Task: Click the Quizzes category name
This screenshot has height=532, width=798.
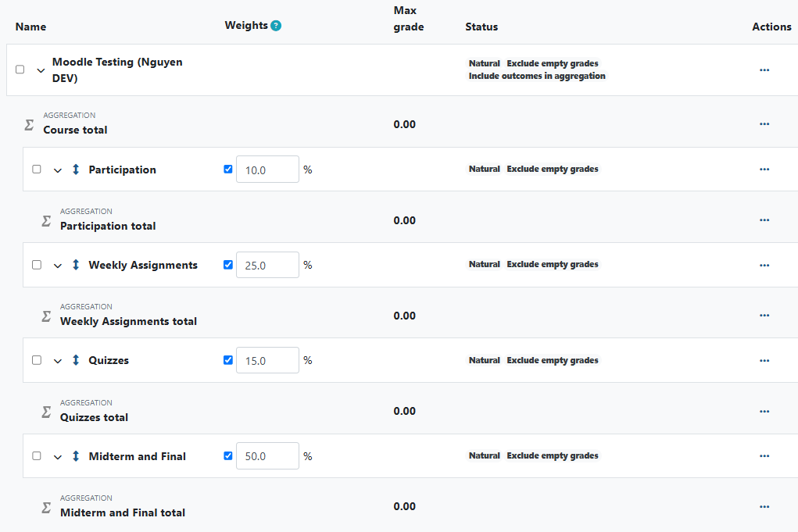Action: point(109,360)
